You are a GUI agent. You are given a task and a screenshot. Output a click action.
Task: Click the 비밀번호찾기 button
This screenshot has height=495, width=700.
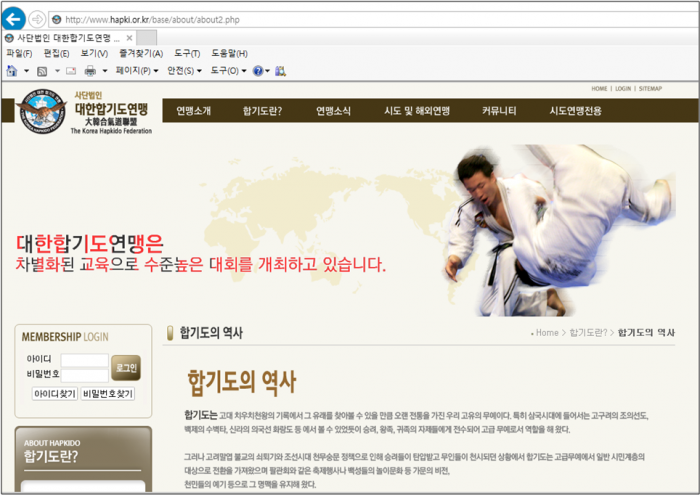tap(108, 394)
